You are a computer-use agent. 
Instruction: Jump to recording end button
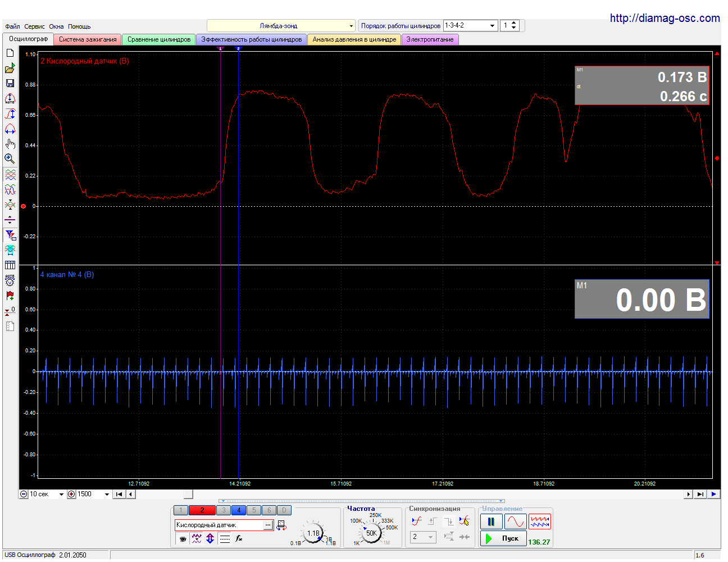point(700,495)
